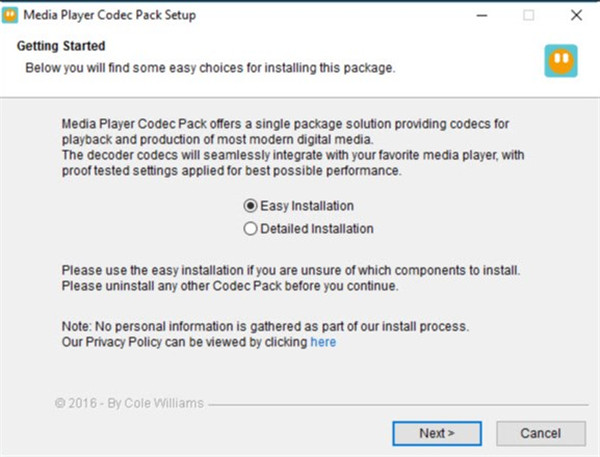Click the maximize window button
600x457 pixels.
(528, 16)
